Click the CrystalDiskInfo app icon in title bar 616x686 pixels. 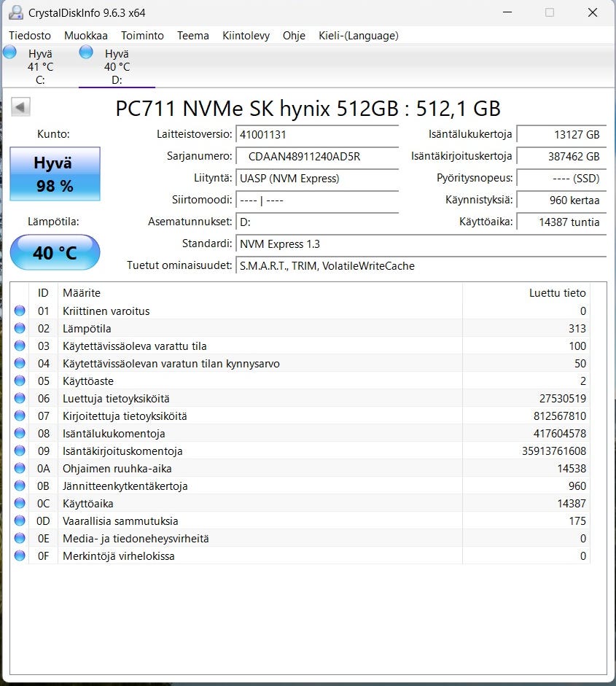(x=16, y=12)
